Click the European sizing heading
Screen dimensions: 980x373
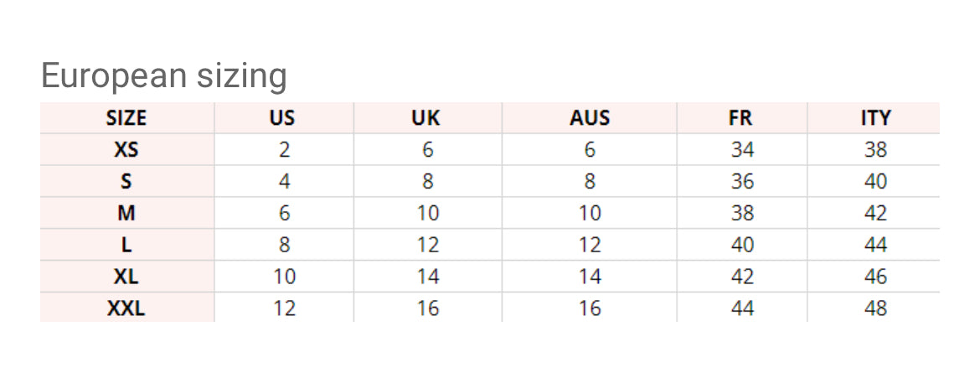coord(164,76)
